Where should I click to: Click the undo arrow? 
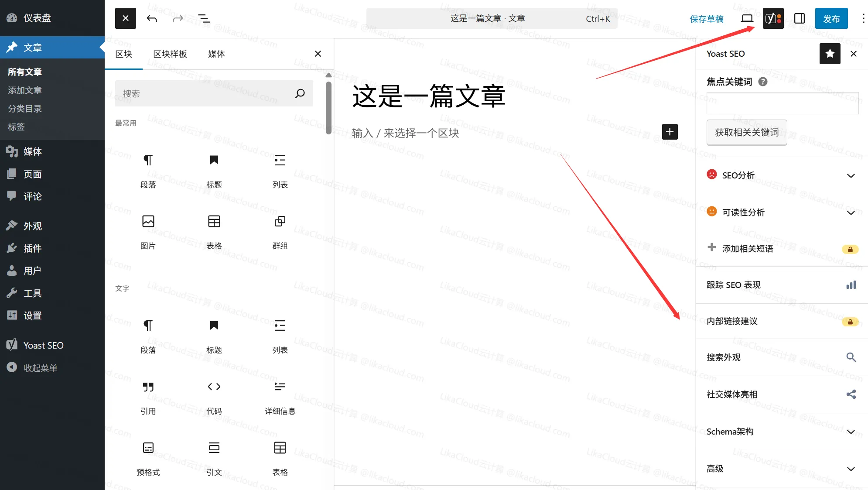pyautogui.click(x=152, y=18)
